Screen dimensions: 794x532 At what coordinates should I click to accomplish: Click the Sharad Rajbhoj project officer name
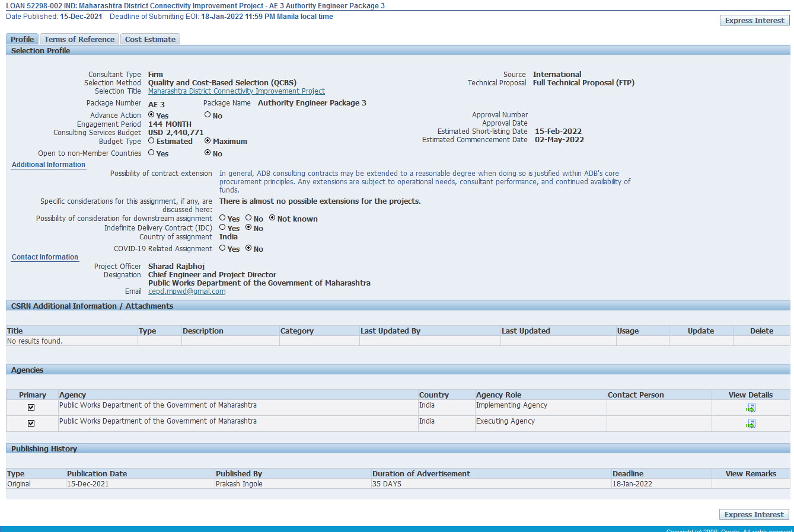176,267
